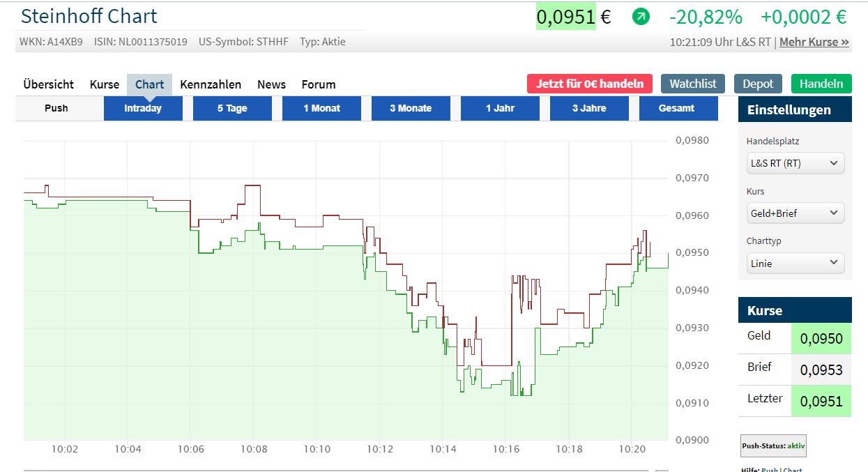868x472 pixels.
Task: Click the US-Symbol STHHF text
Action: (x=243, y=42)
